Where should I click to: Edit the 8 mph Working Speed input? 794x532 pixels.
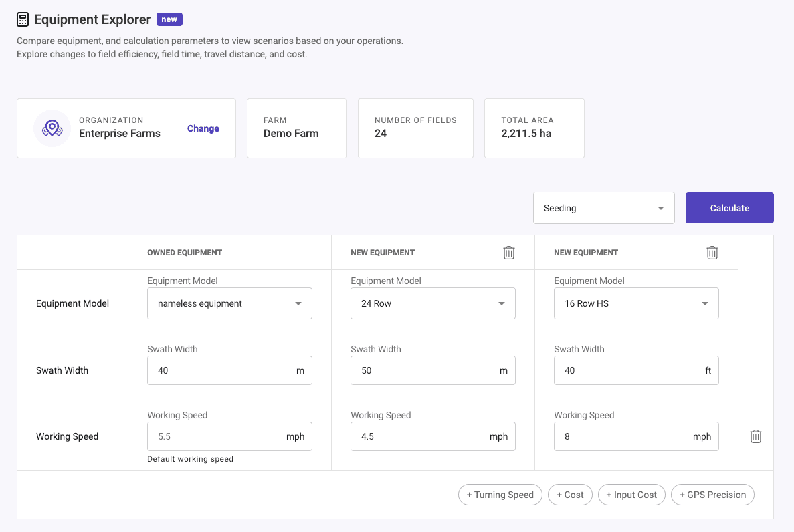point(636,436)
